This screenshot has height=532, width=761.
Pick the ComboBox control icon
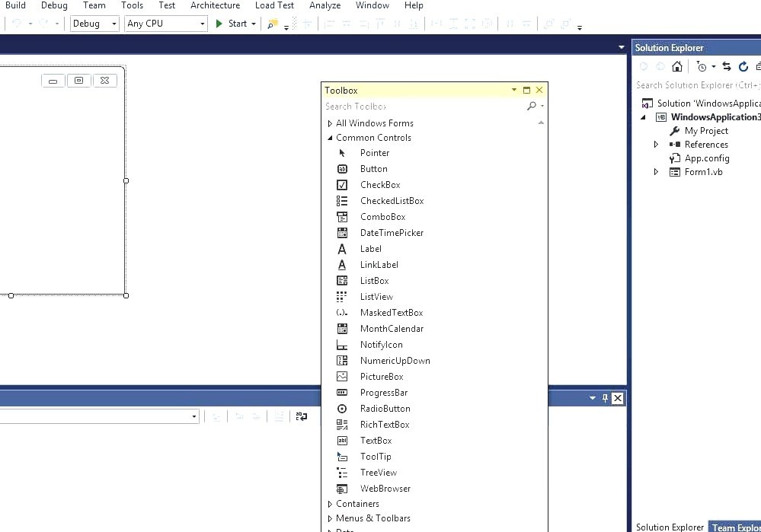click(x=342, y=217)
